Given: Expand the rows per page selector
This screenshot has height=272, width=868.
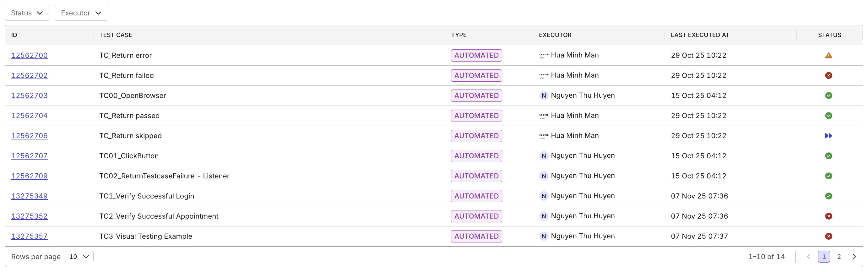Looking at the screenshot, I should [x=79, y=257].
